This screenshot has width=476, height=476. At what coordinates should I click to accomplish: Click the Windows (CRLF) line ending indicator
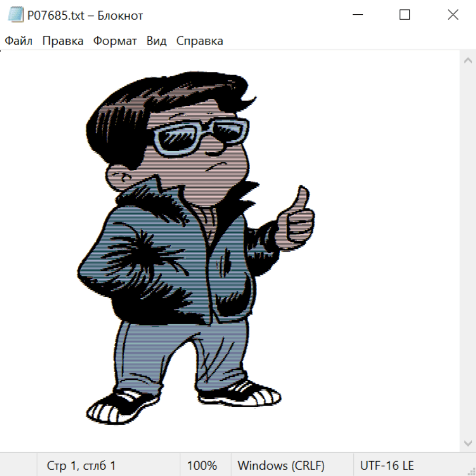pyautogui.click(x=281, y=466)
